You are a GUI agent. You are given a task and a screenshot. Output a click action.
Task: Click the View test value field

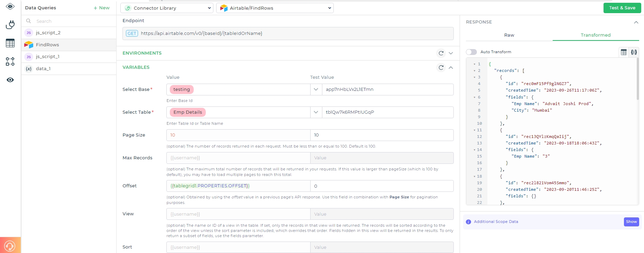tap(382, 214)
